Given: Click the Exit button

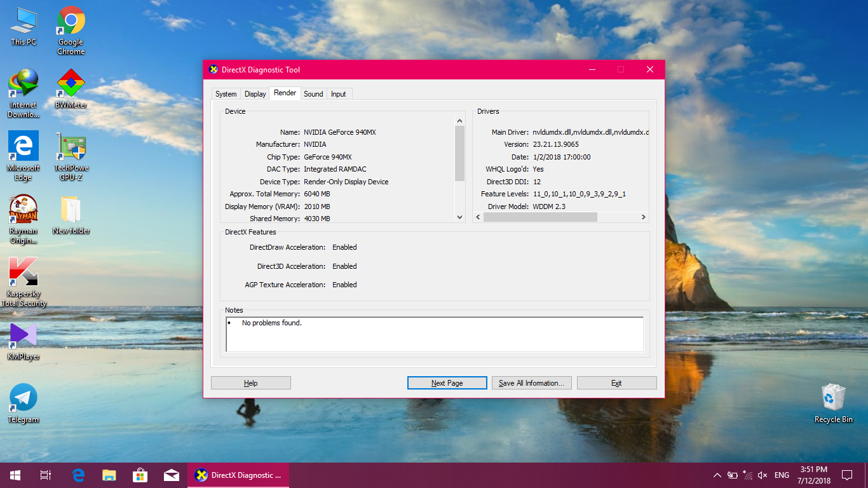Looking at the screenshot, I should point(616,383).
